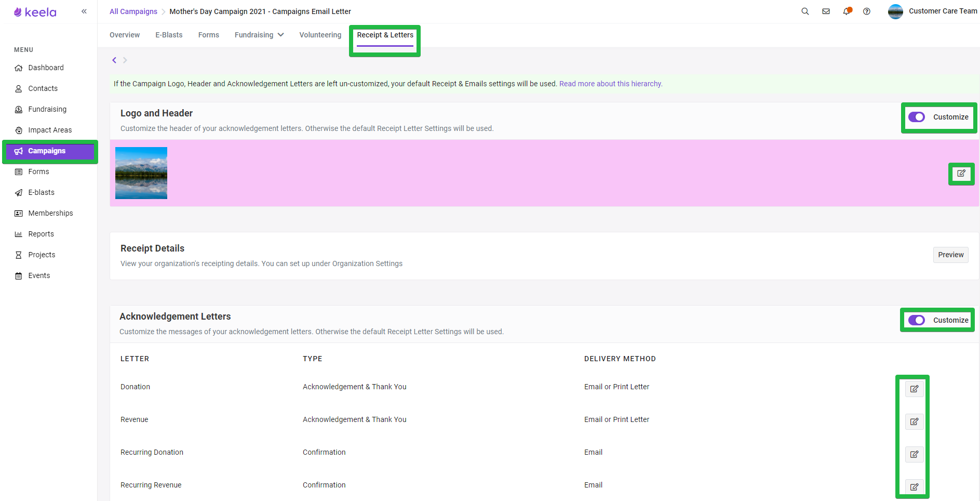Click the Dashboard home icon
The image size is (980, 501).
(x=19, y=68)
